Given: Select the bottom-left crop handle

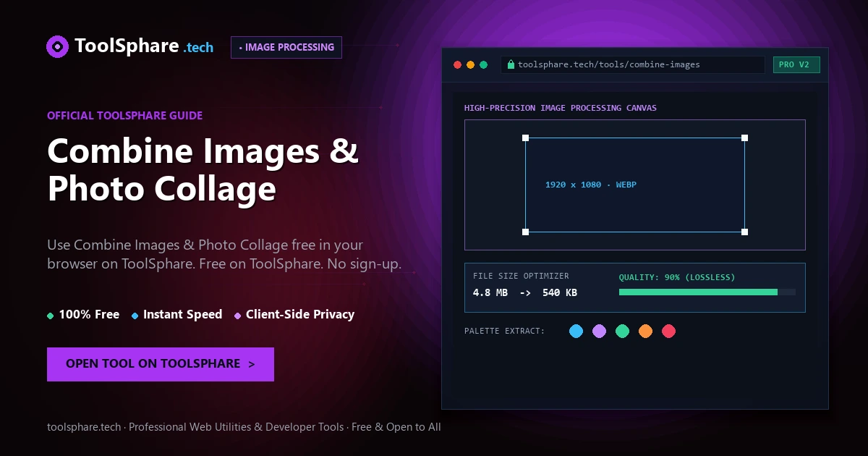Looking at the screenshot, I should point(526,232).
